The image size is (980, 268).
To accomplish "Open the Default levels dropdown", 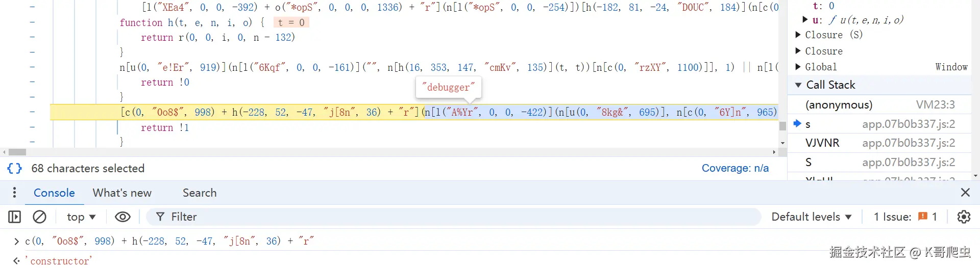I will click(x=811, y=217).
